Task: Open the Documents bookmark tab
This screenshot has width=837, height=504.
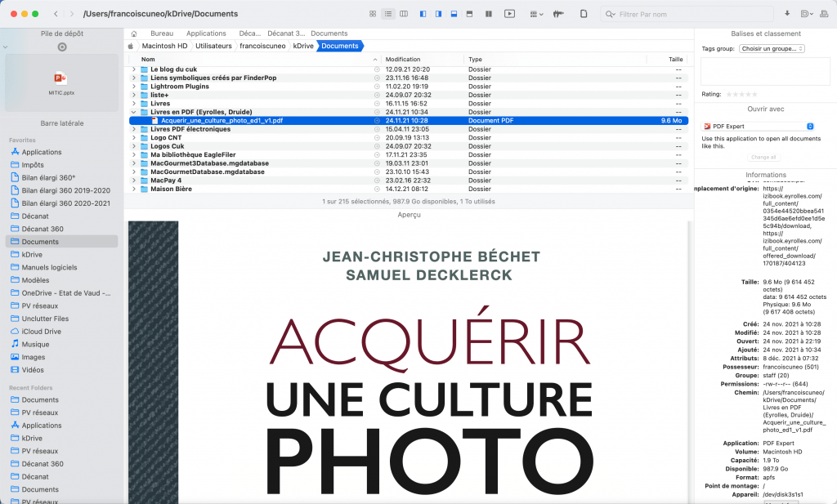Action: [329, 33]
